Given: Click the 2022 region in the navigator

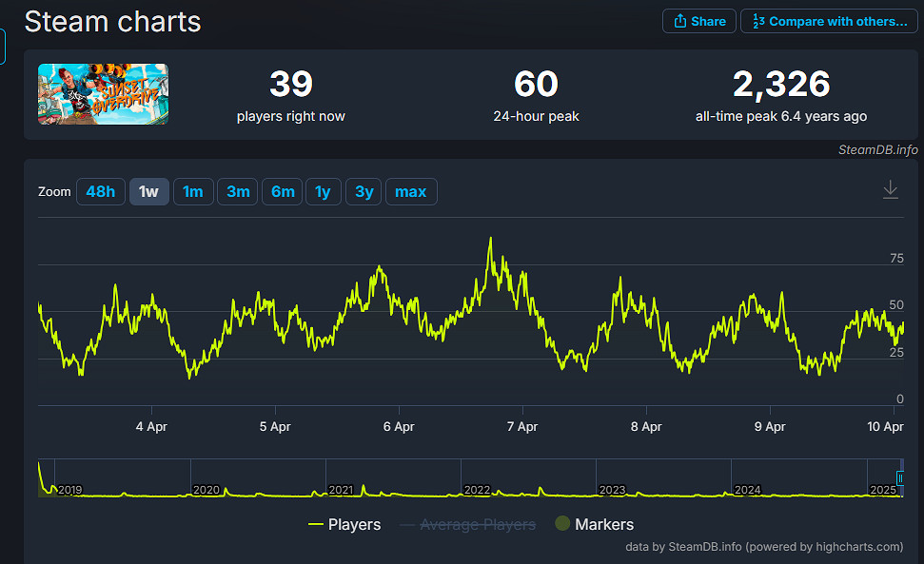Looking at the screenshot, I should pyautogui.click(x=477, y=489).
